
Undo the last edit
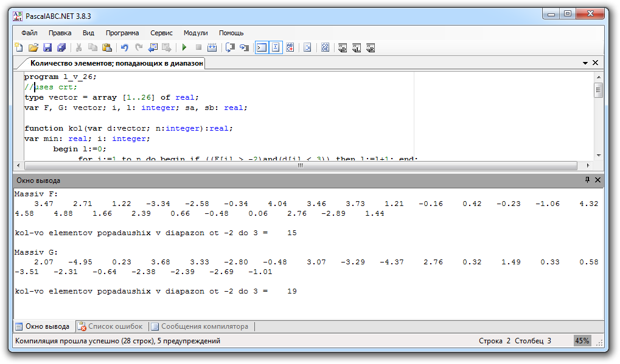(124, 47)
